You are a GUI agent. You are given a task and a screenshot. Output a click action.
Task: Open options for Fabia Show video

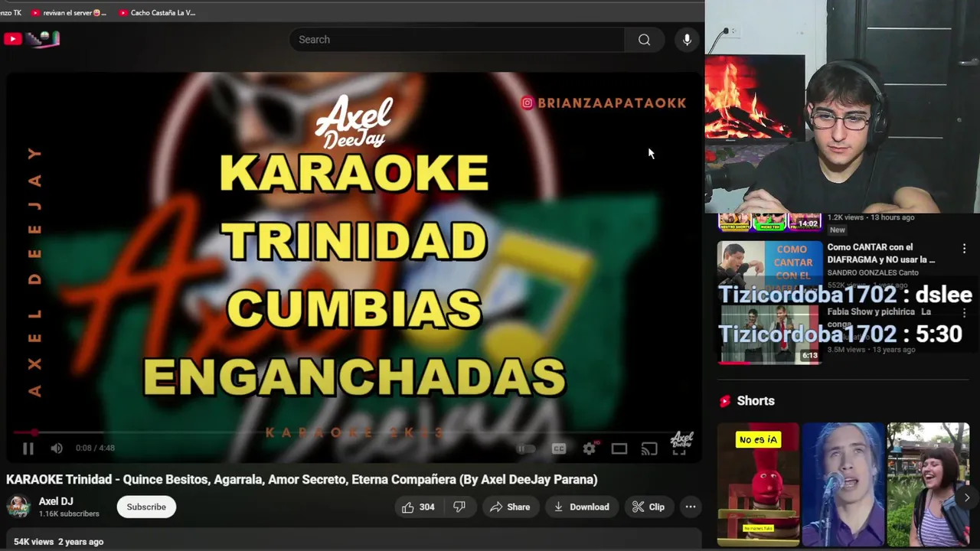click(964, 313)
